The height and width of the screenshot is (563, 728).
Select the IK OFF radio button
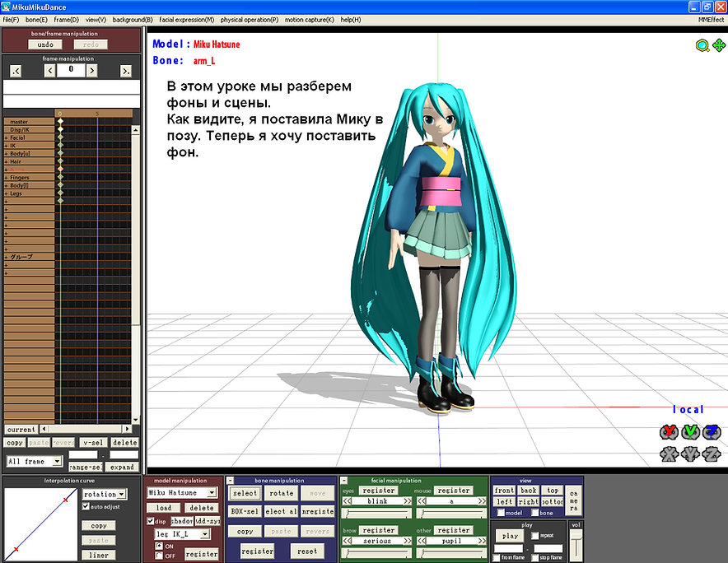(159, 555)
